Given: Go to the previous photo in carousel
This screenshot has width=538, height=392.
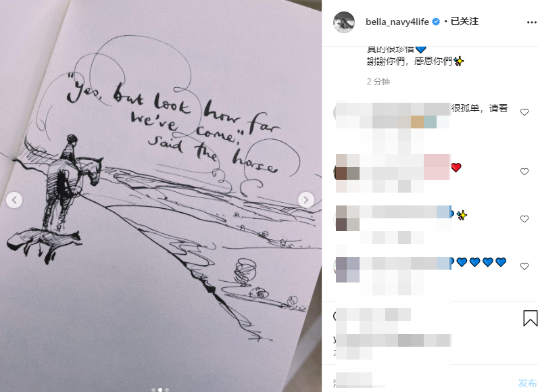Looking at the screenshot, I should point(14,200).
